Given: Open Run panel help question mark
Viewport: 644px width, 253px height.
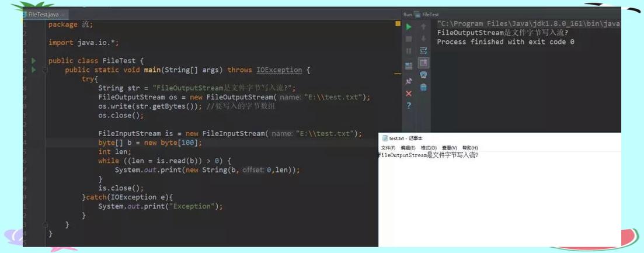Looking at the screenshot, I should pyautogui.click(x=409, y=106).
